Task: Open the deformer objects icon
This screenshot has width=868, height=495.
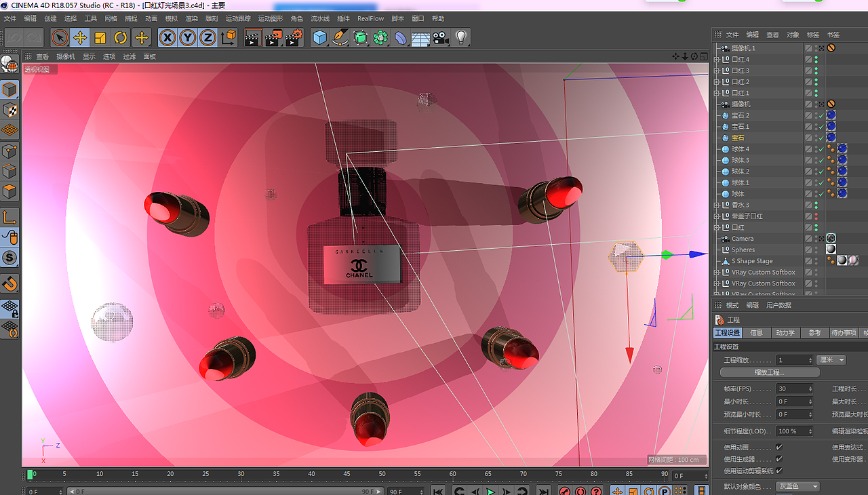Action: (401, 37)
